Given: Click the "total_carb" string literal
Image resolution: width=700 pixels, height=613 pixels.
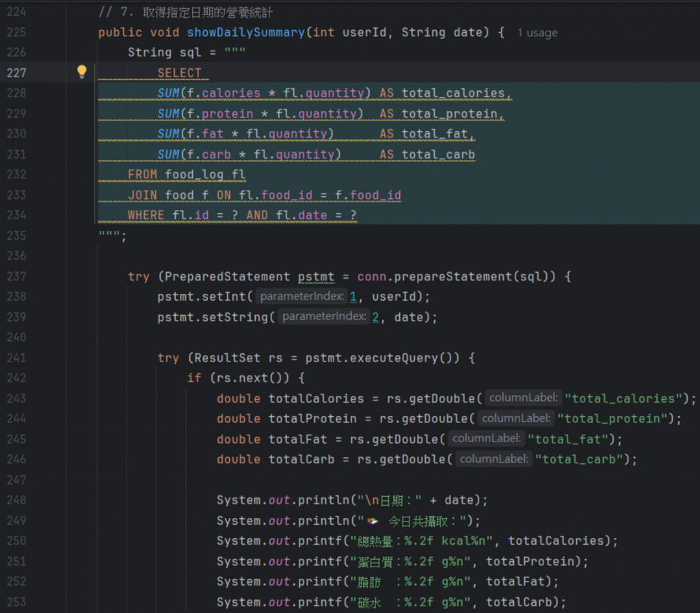Looking at the screenshot, I should tap(580, 459).
